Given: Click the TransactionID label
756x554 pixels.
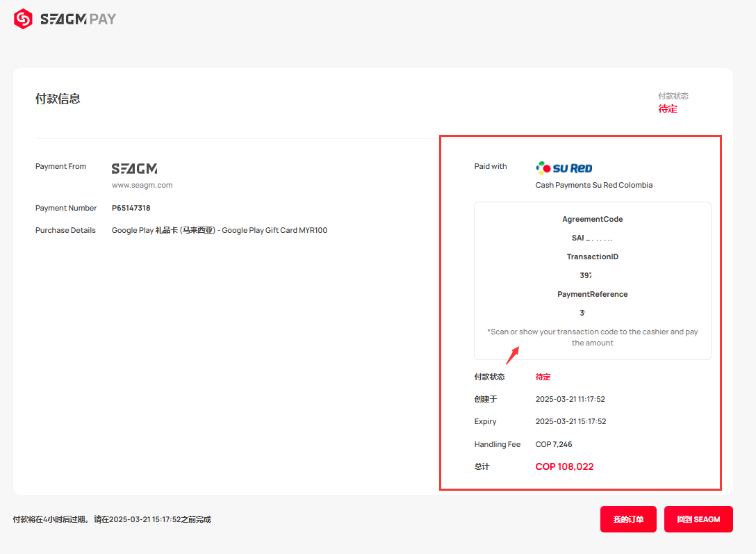Looking at the screenshot, I should coord(593,256).
